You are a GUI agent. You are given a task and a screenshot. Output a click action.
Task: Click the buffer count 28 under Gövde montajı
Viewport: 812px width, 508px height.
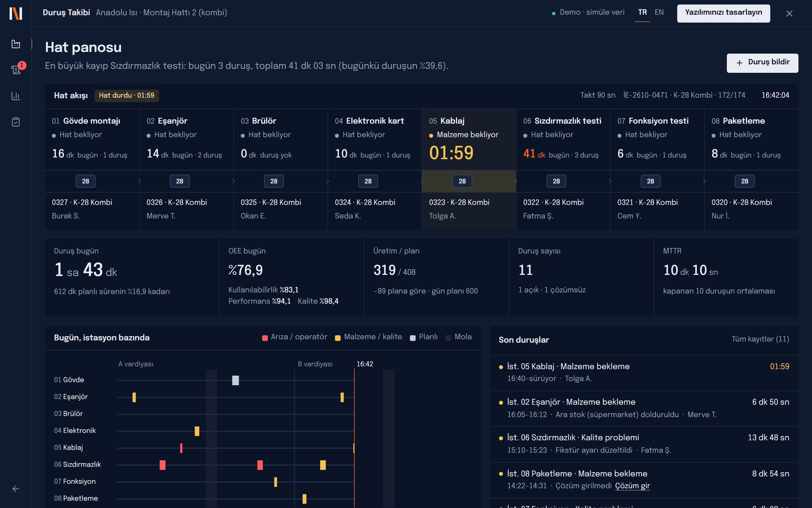click(x=85, y=181)
